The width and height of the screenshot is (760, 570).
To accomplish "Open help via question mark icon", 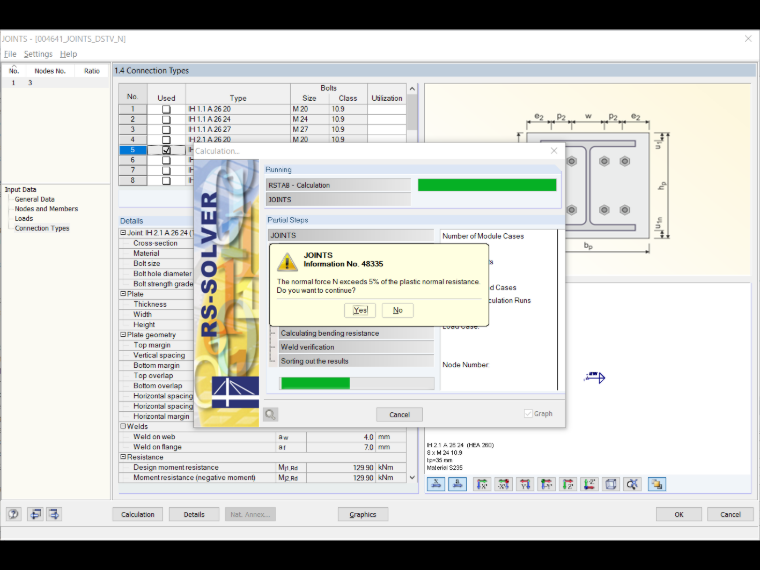I will [14, 514].
